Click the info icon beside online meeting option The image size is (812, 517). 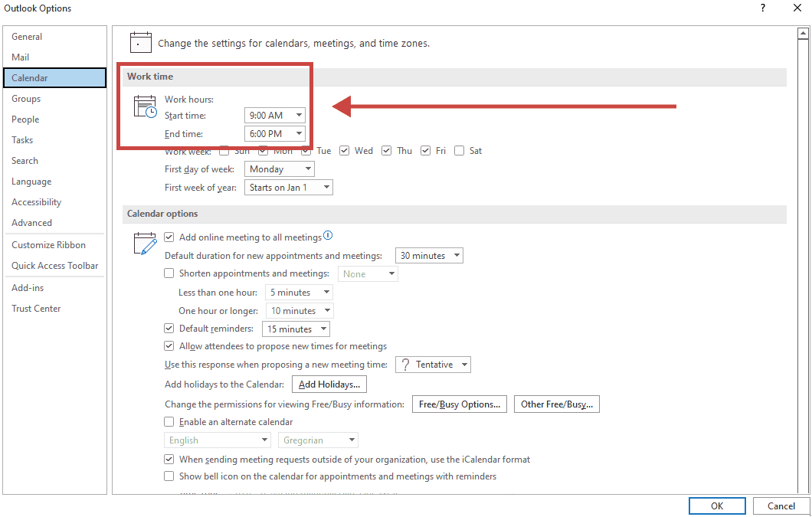click(x=328, y=236)
